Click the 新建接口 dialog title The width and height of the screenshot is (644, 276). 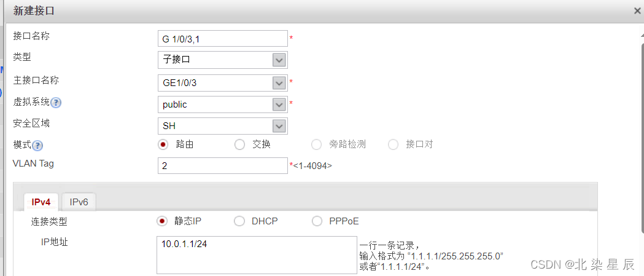(34, 11)
